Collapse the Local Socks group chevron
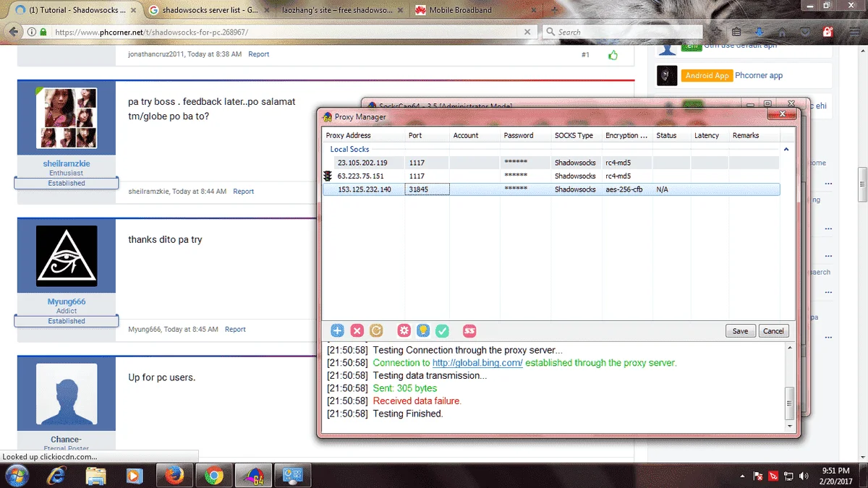This screenshot has height=488, width=868. [x=786, y=149]
